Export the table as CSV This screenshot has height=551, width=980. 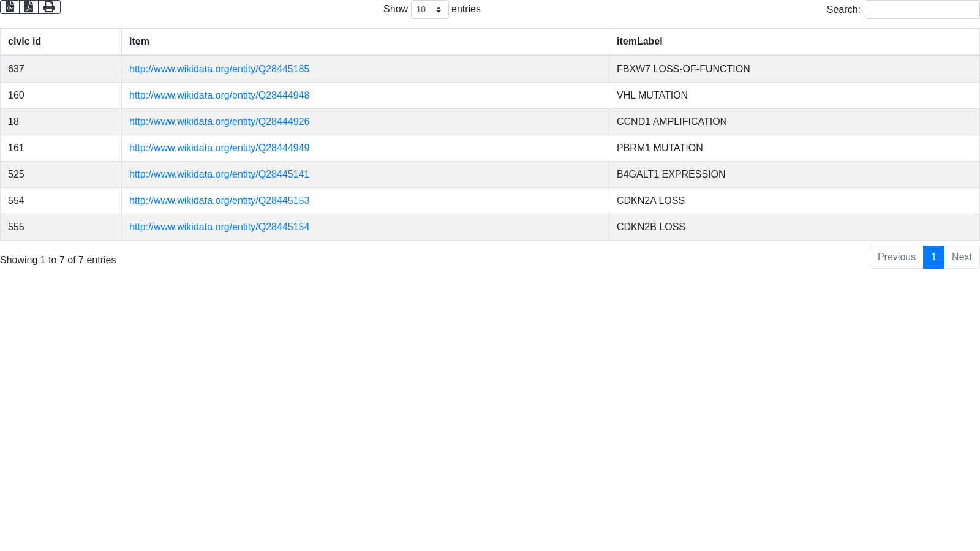pos(10,7)
